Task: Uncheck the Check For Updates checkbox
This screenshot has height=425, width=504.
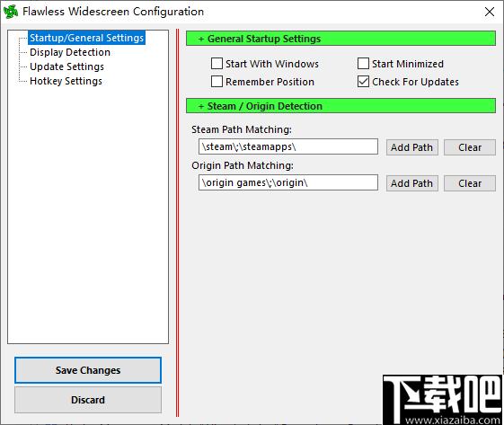Action: coord(363,82)
